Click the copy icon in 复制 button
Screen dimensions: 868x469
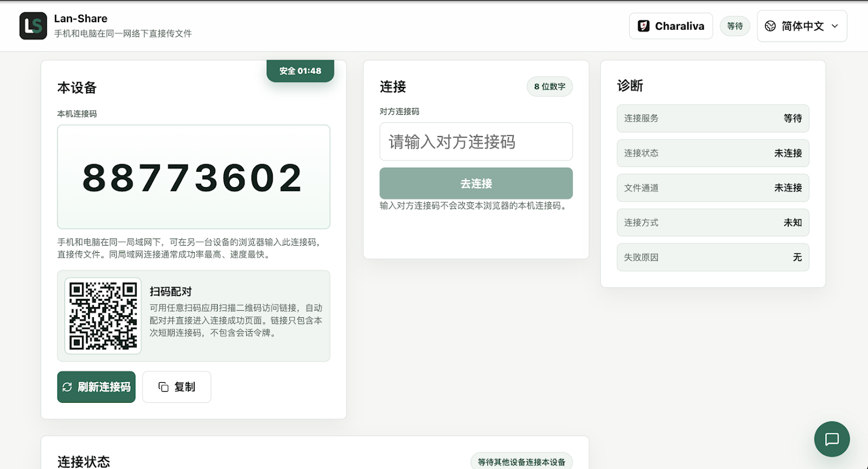164,387
